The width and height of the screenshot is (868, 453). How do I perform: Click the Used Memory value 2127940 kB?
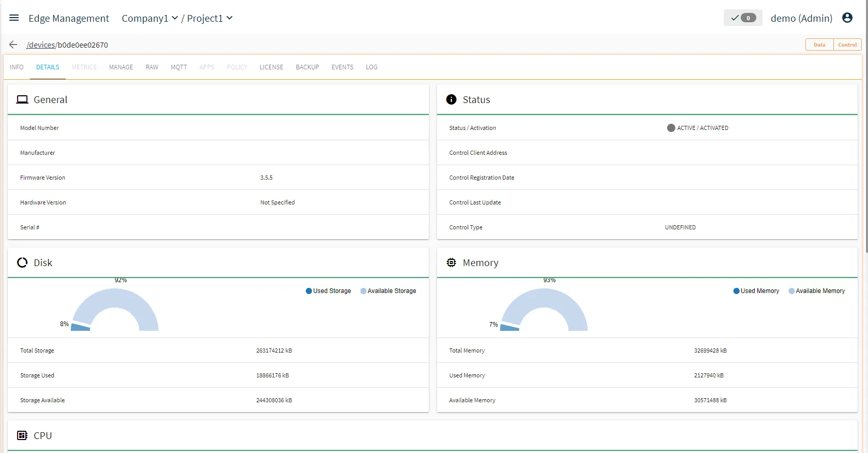pyautogui.click(x=709, y=375)
